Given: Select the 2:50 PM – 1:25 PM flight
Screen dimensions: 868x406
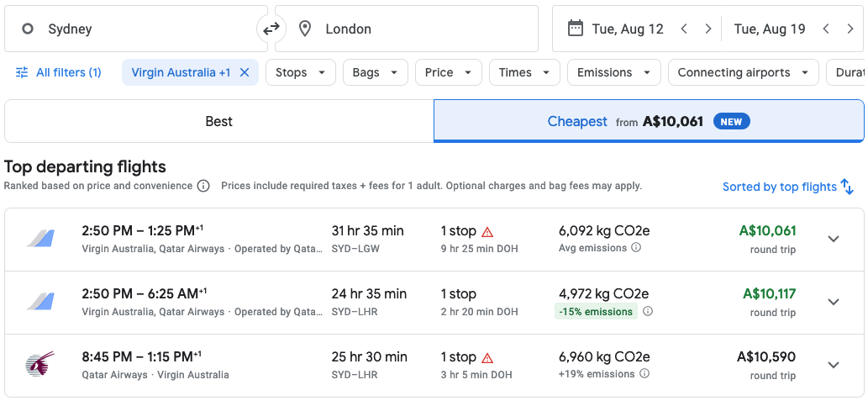Looking at the screenshot, I should coord(434,240).
